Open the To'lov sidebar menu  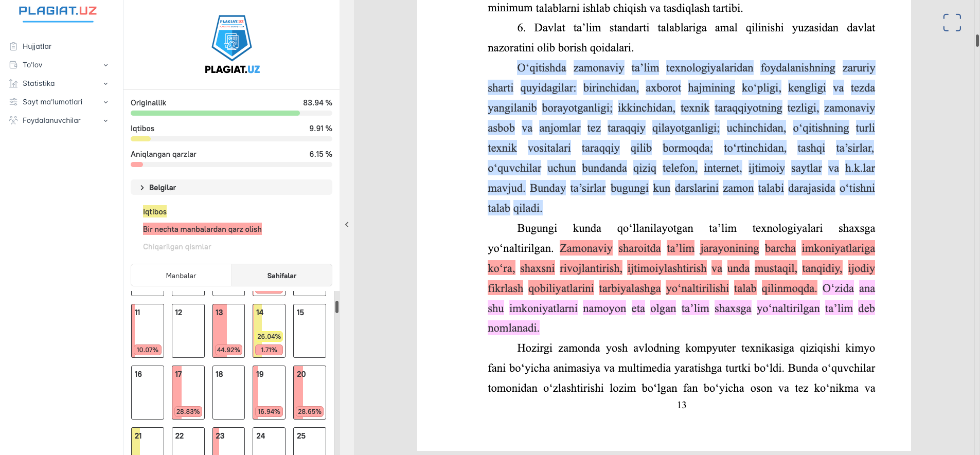coord(59,65)
